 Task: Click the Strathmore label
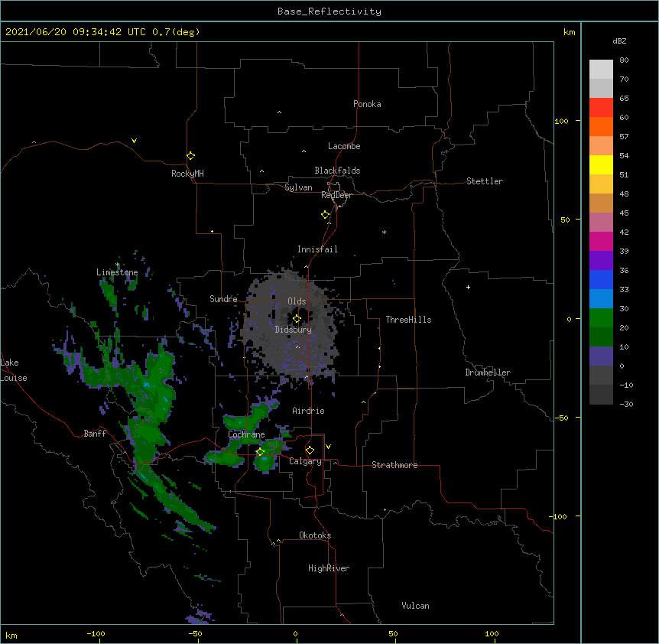click(x=394, y=465)
